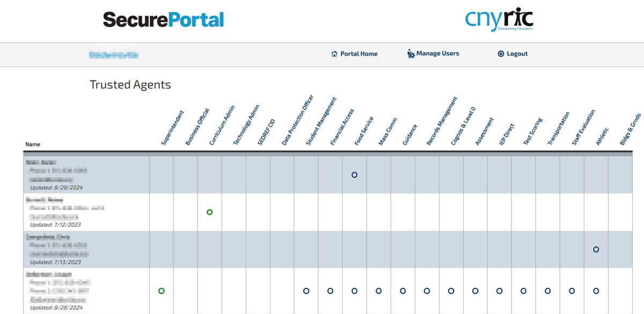This screenshot has height=314, width=644.
Task: Click Food Service circle in the top row
Action: click(354, 175)
